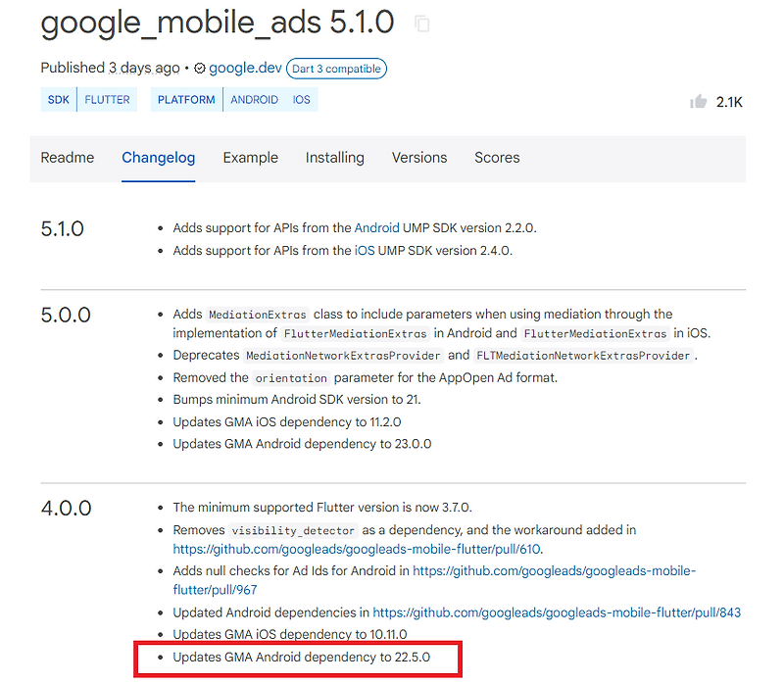784x685 pixels.
Task: Switch to the Installing tab
Action: (x=335, y=158)
